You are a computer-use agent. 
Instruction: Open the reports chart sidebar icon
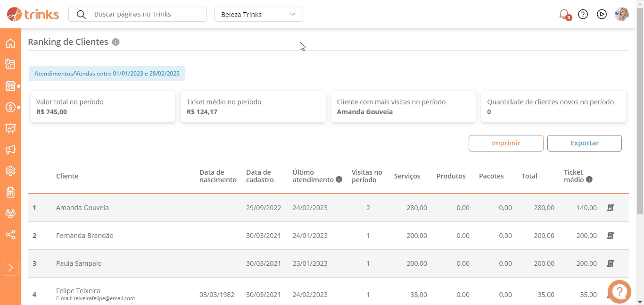(x=10, y=128)
